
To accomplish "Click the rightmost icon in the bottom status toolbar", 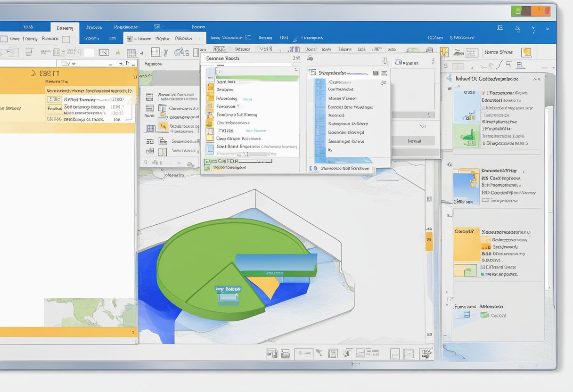I will coord(426,353).
